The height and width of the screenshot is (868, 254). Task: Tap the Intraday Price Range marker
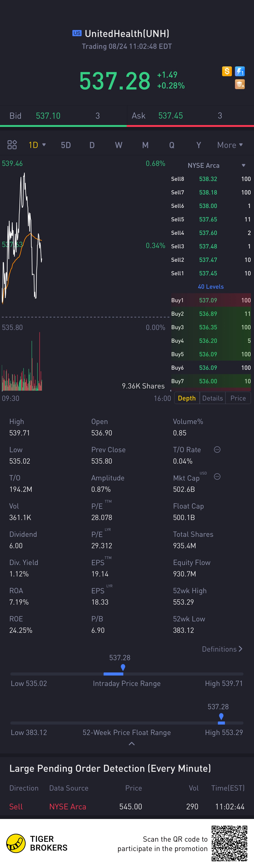point(123,668)
